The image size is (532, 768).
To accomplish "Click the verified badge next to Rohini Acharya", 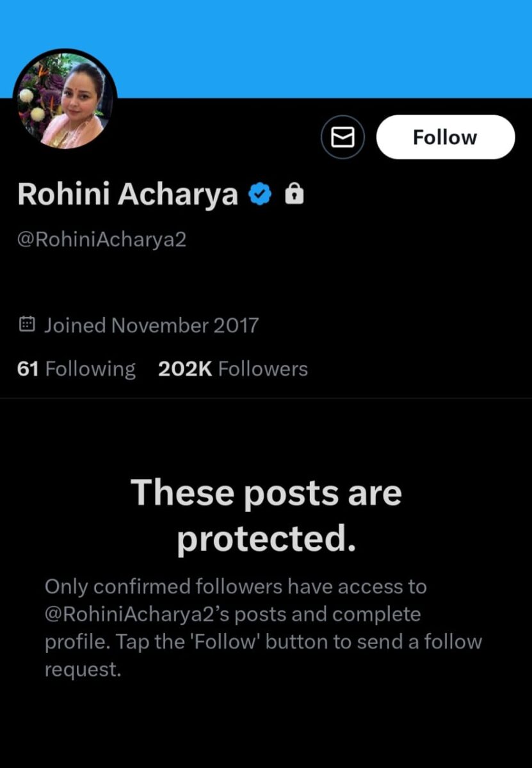I will (x=260, y=192).
